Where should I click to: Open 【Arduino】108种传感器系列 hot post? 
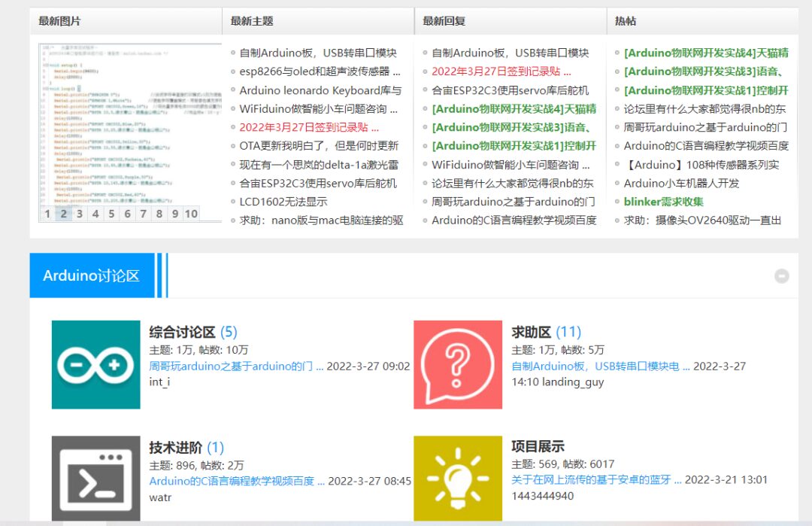701,165
